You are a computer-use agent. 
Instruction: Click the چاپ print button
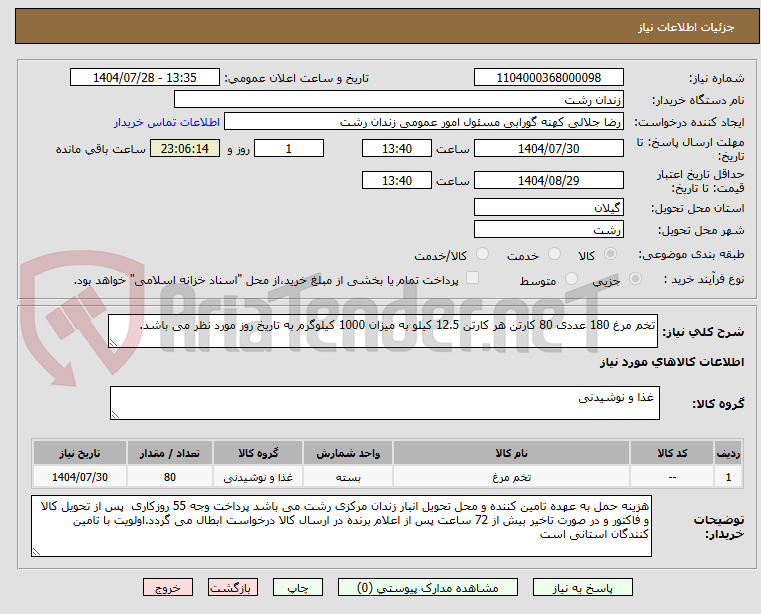pos(298,587)
